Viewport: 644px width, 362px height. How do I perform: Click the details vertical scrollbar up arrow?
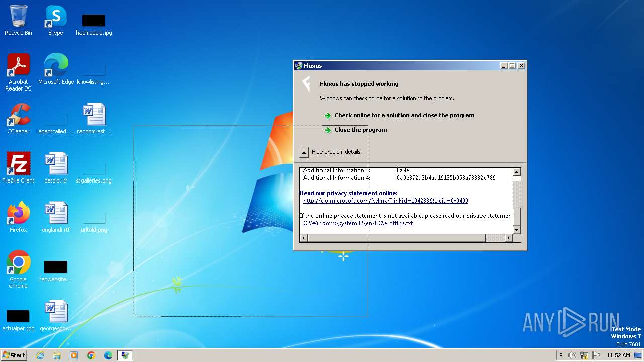point(516,172)
